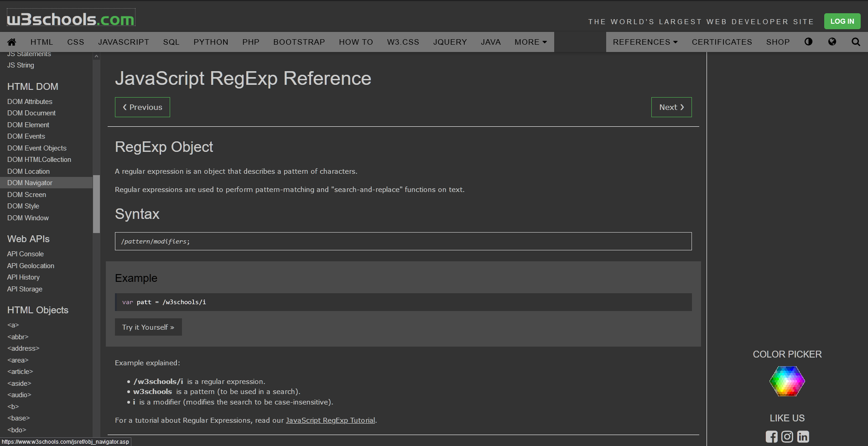
Task: Open the JavaScript RegExp Tutorial link
Action: tap(330, 420)
